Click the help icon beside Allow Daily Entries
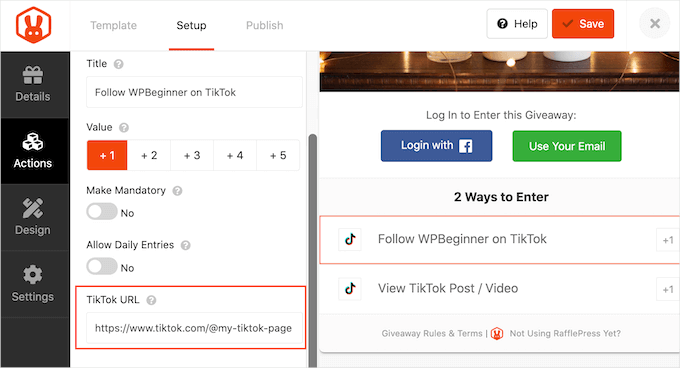 pos(186,245)
